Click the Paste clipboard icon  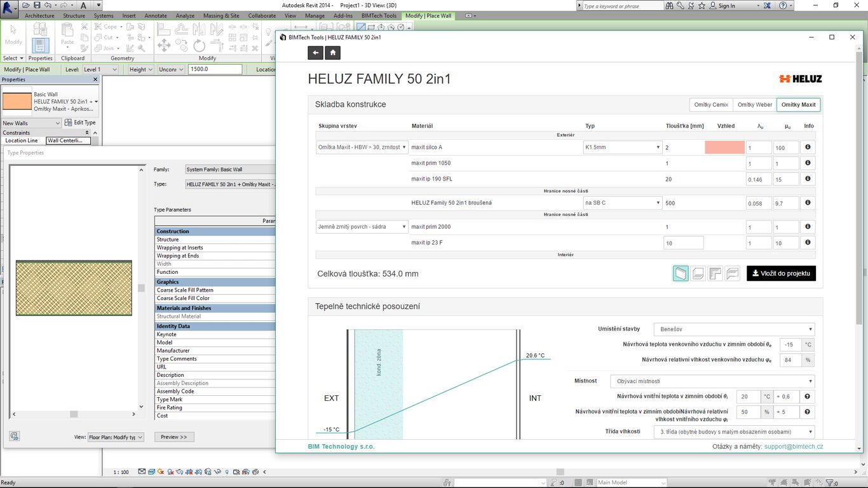pos(67,35)
